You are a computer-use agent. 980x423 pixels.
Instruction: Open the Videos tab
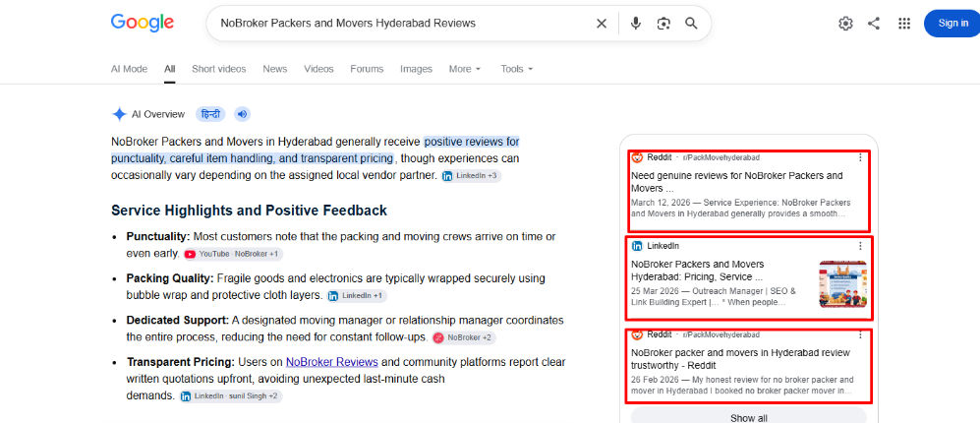pos(318,69)
